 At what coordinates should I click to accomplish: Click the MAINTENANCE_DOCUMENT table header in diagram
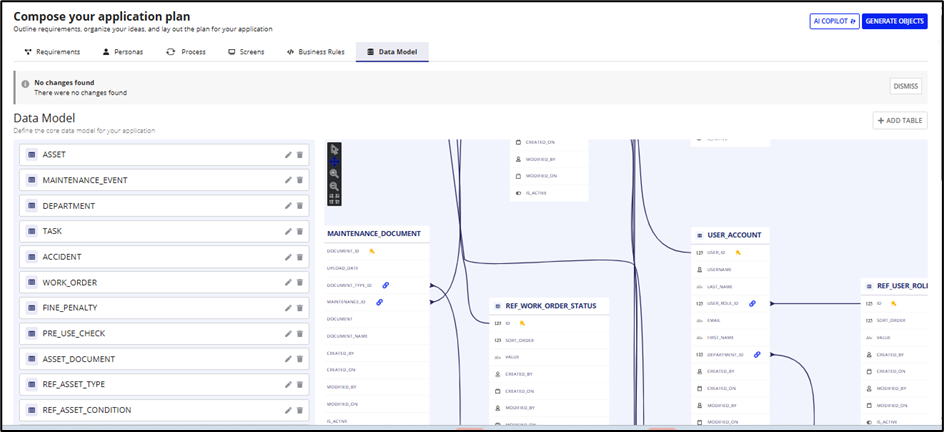[377, 233]
